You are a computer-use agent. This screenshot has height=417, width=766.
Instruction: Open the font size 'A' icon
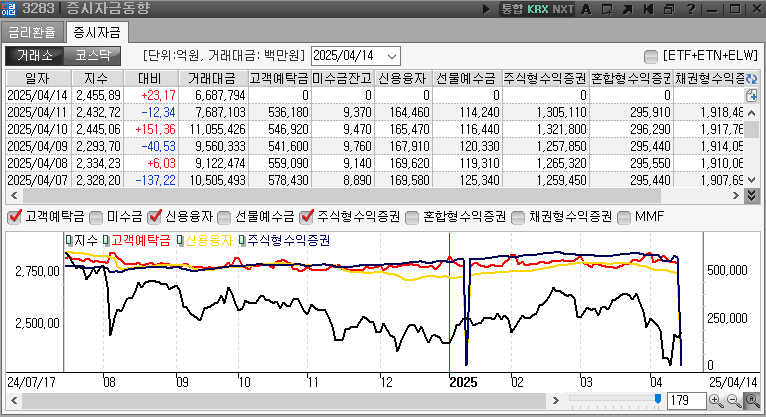pos(586,9)
